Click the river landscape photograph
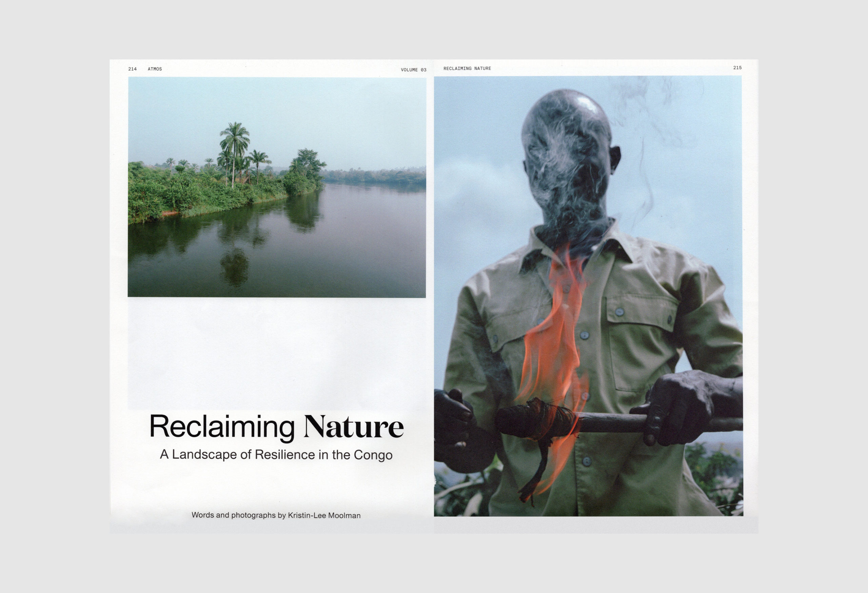Image resolution: width=868 pixels, height=593 pixels. click(276, 187)
